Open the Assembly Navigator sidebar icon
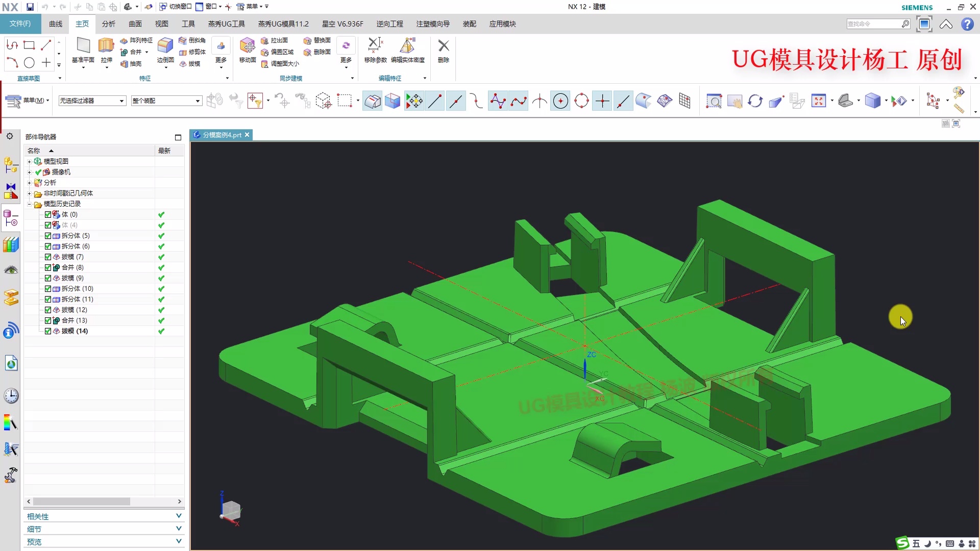Image resolution: width=980 pixels, height=551 pixels. [11, 165]
